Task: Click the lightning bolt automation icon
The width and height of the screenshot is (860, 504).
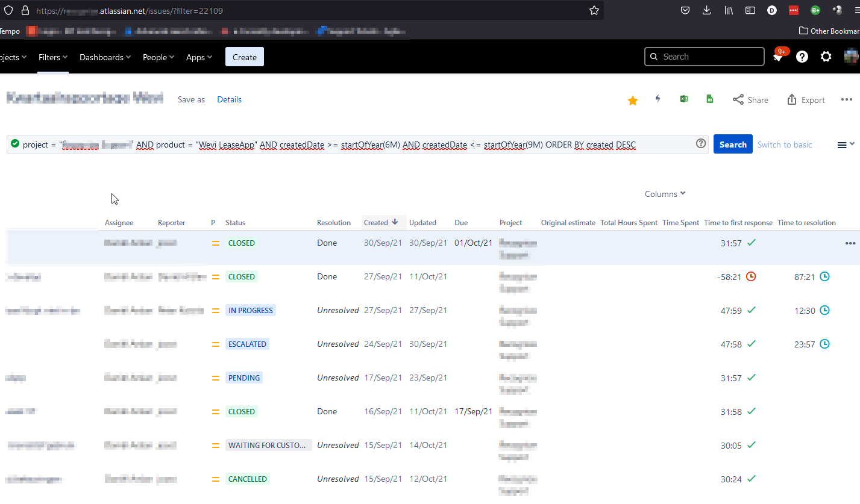Action: click(x=658, y=99)
